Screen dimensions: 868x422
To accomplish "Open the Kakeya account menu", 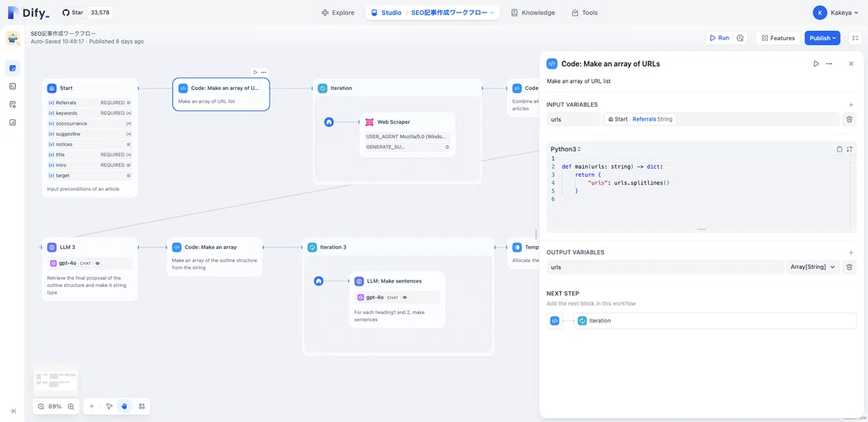I will tap(837, 12).
